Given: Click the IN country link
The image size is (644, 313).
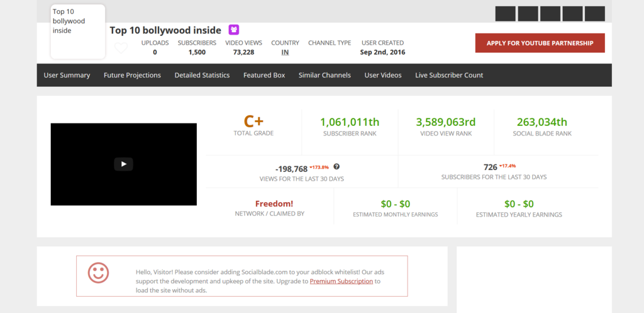Looking at the screenshot, I should (285, 52).
